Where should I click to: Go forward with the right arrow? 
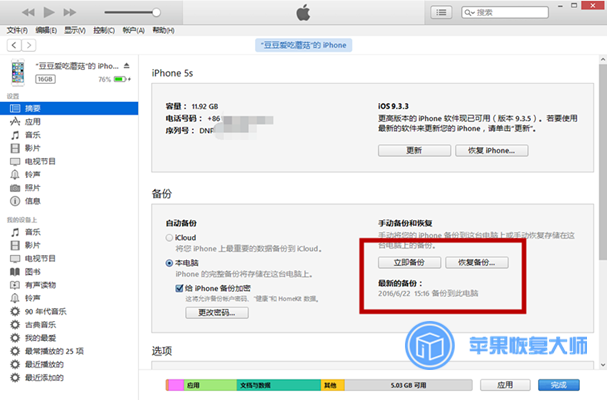coord(29,45)
